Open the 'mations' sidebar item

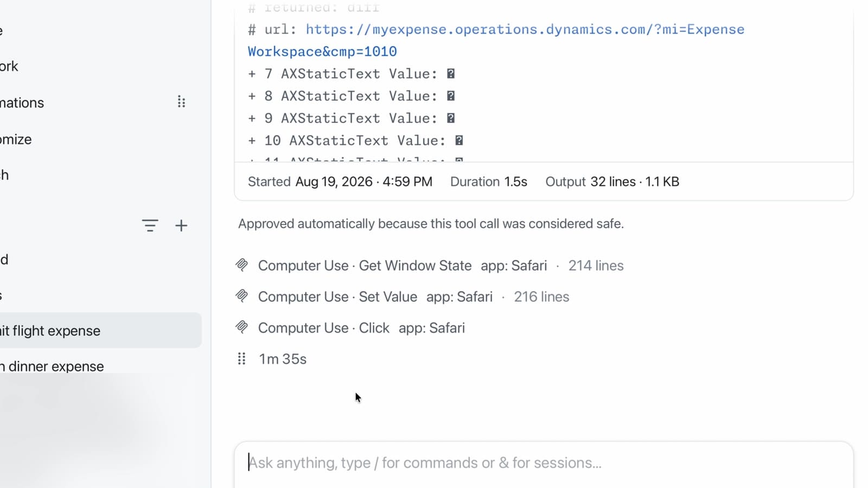(x=22, y=102)
